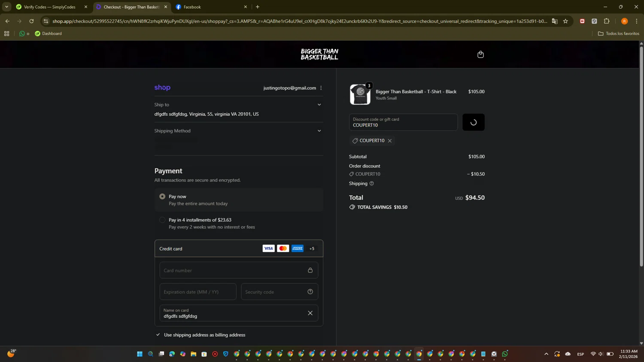
Task: Select Pay in 4 installments of $23.63
Action: coord(162,220)
